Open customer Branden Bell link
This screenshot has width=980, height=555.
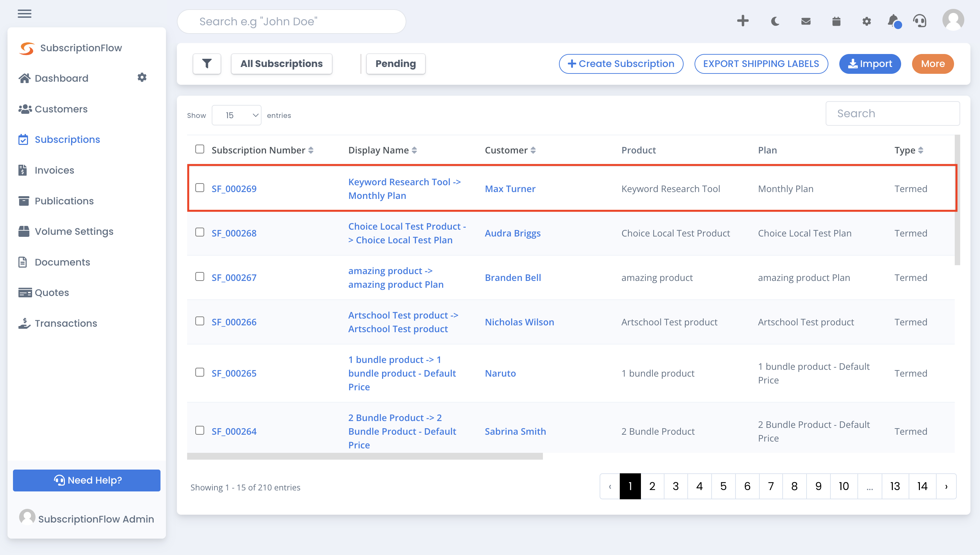coord(513,277)
